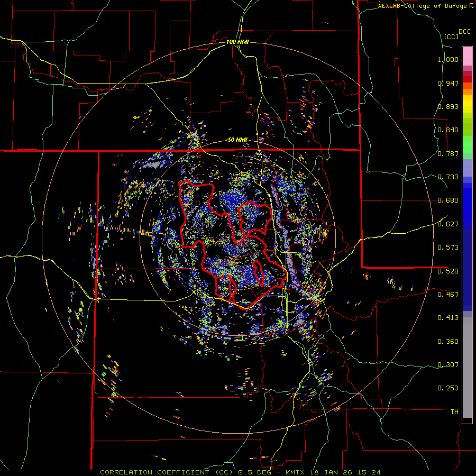Click the 0.787 legend value

[x=448, y=153]
